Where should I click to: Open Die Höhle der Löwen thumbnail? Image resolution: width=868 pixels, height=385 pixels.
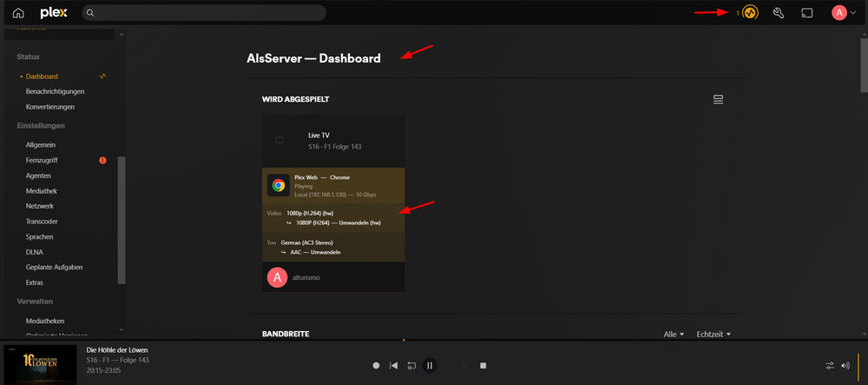tap(40, 365)
